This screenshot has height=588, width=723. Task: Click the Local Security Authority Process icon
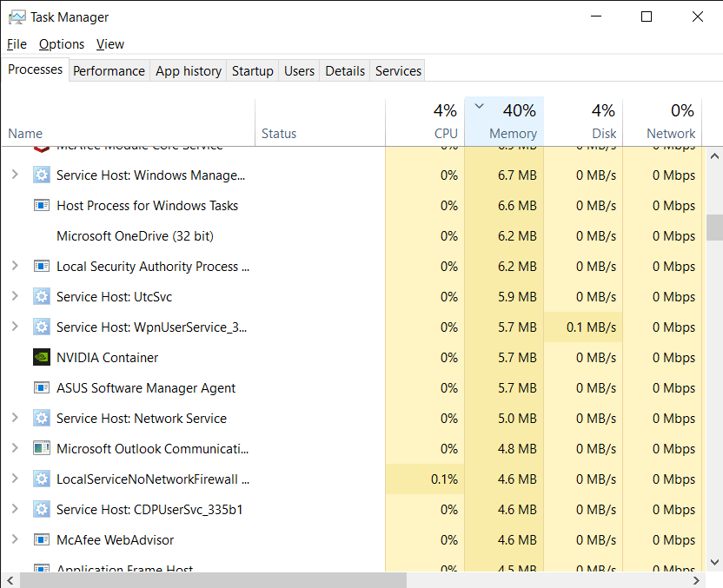[42, 267]
